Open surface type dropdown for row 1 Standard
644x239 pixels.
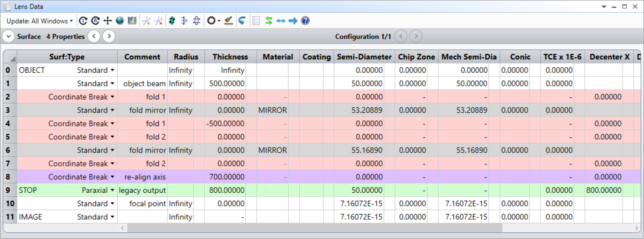pos(113,83)
